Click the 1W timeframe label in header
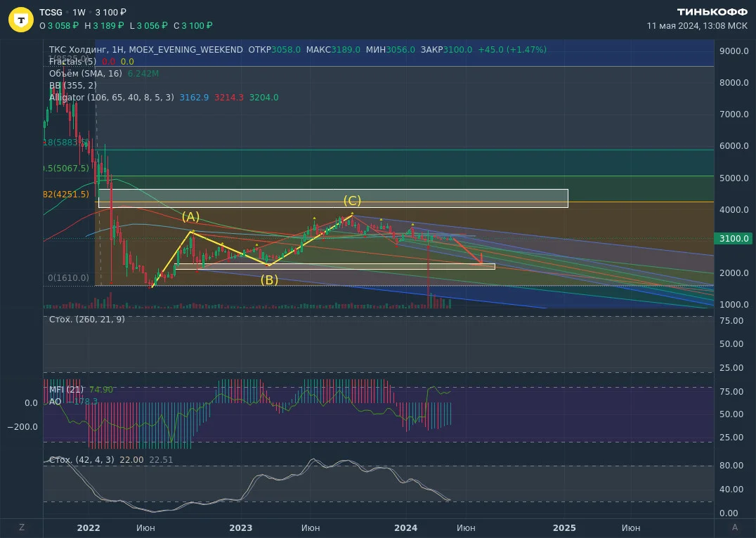756x538 pixels. 79,13
